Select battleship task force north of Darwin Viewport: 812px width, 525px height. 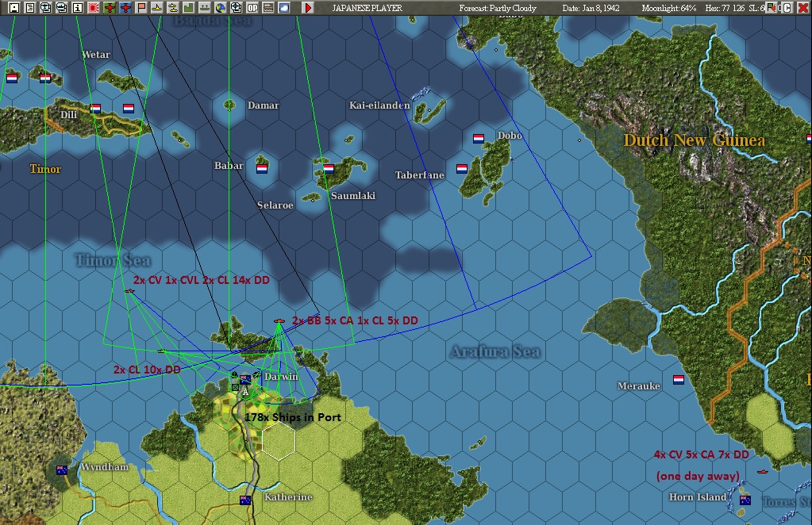[x=279, y=321]
